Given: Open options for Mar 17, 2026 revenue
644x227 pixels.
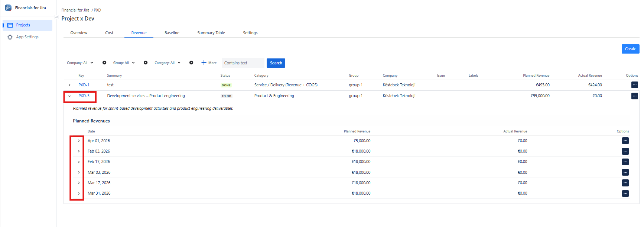Looking at the screenshot, I should [x=625, y=183].
